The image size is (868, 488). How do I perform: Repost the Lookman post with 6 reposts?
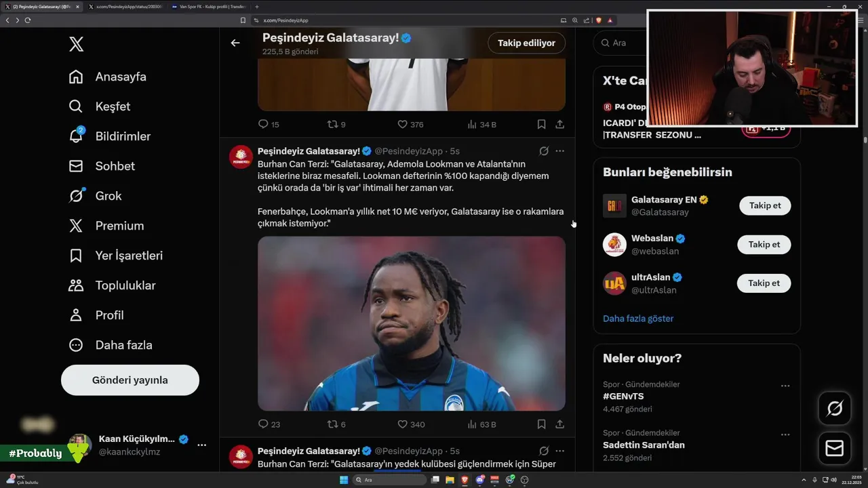(x=336, y=424)
